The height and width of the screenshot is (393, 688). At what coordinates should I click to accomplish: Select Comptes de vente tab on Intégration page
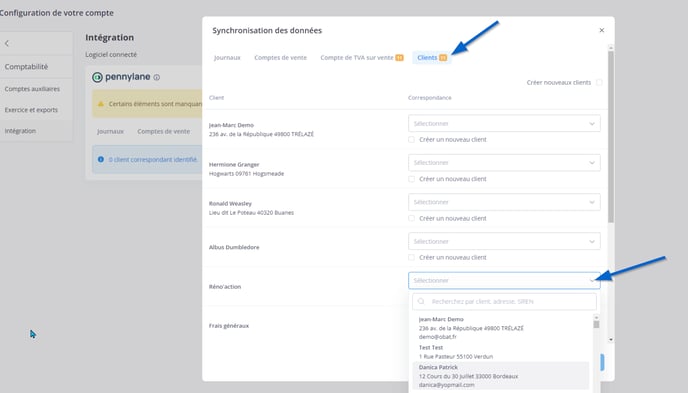pyautogui.click(x=164, y=131)
